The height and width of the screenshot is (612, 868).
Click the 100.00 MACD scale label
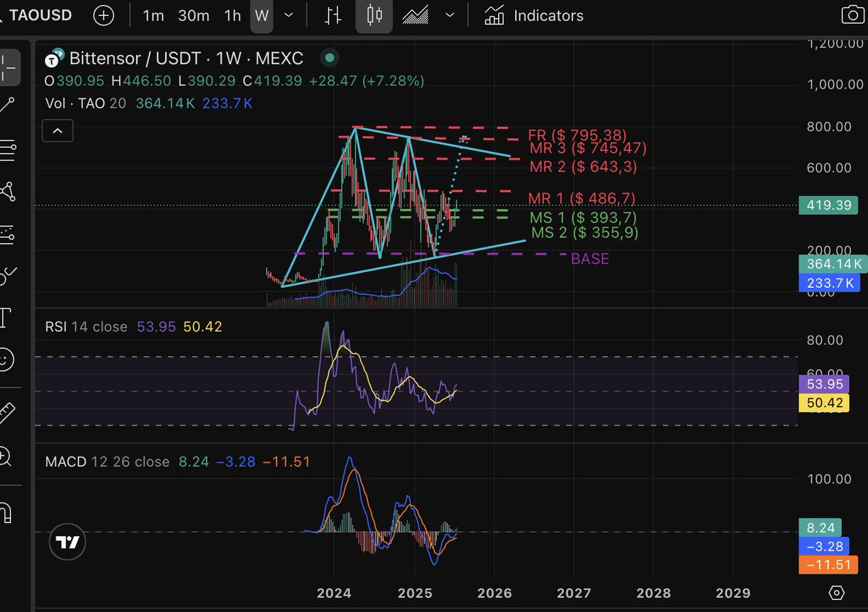pos(829,478)
